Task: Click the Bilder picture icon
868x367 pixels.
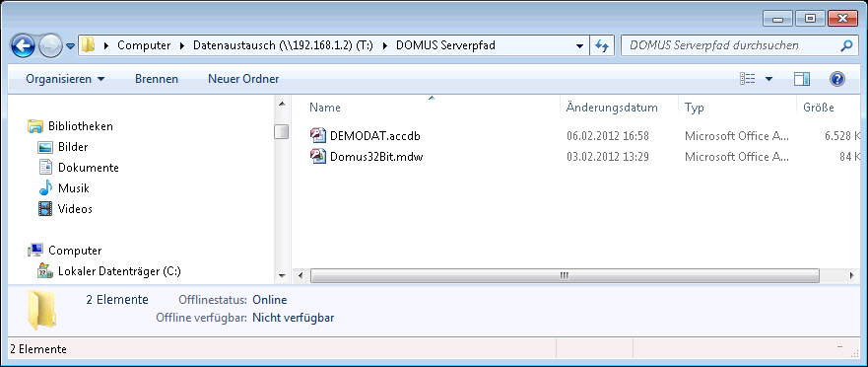Action: click(x=45, y=147)
